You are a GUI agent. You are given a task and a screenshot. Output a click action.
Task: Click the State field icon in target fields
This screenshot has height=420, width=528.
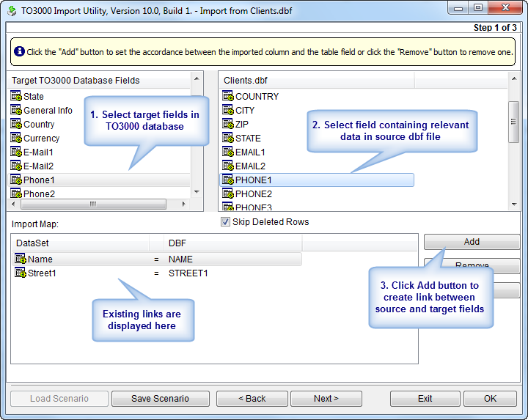pyautogui.click(x=16, y=96)
